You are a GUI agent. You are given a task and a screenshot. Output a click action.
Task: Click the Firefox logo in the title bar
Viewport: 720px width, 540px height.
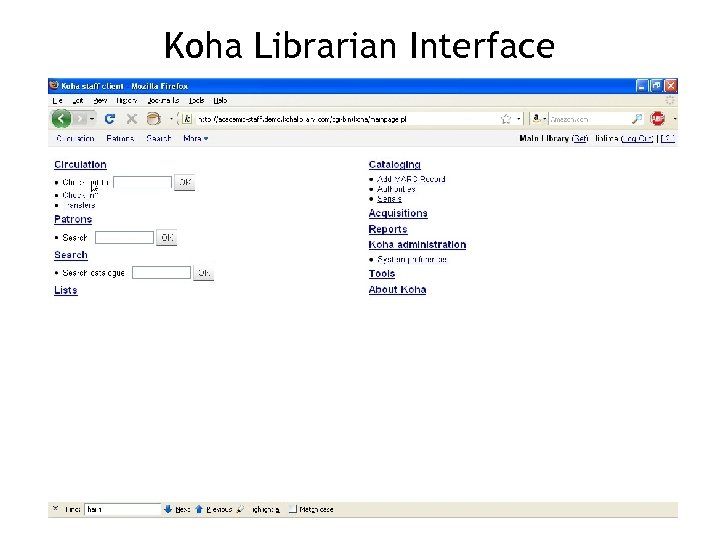tap(55, 85)
